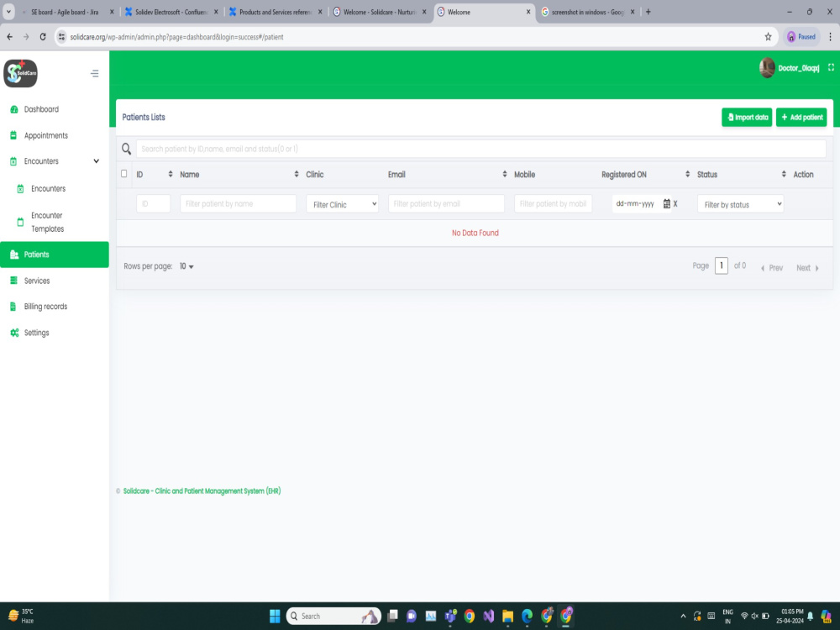The height and width of the screenshot is (630, 840).
Task: Click the Add patient button
Action: 801,118
